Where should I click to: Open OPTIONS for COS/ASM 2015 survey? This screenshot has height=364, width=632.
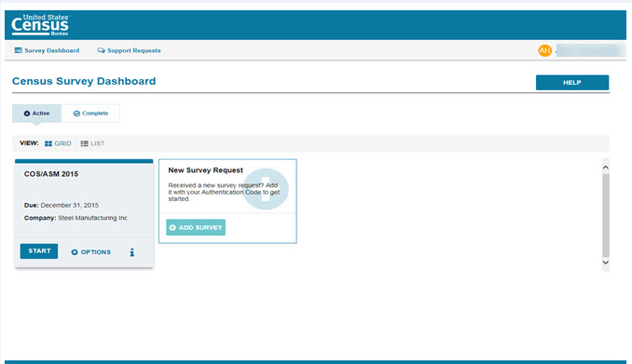pyautogui.click(x=91, y=252)
